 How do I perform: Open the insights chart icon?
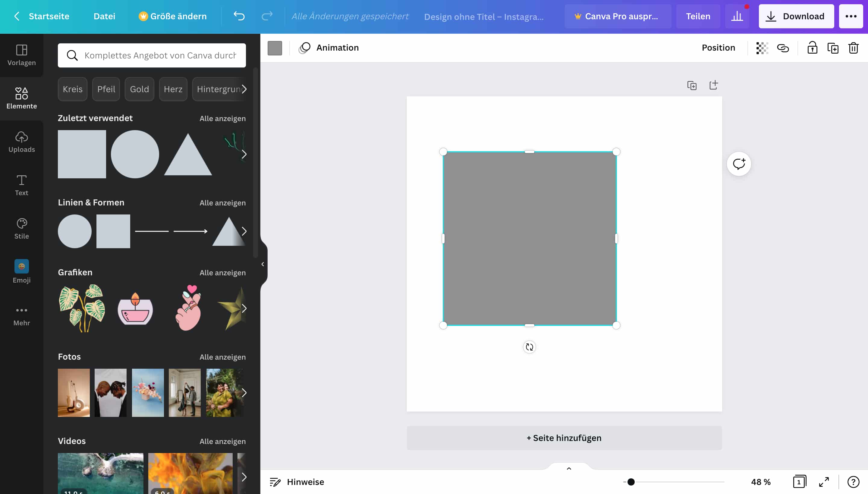(737, 16)
